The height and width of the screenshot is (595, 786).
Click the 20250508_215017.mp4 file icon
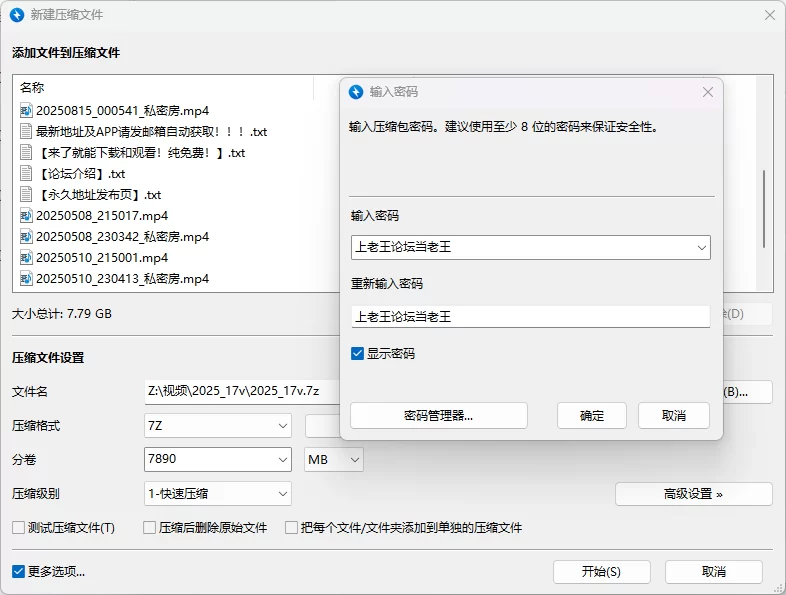point(27,216)
